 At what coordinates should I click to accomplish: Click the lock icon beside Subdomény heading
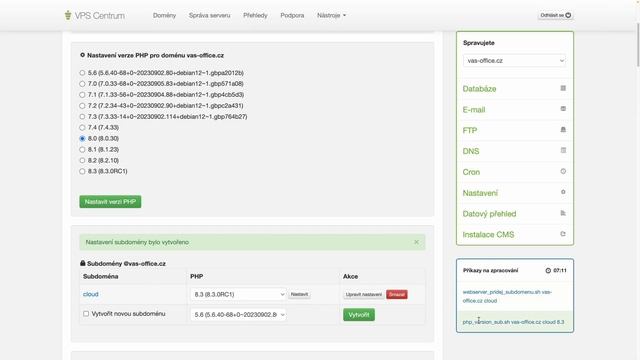click(83, 263)
